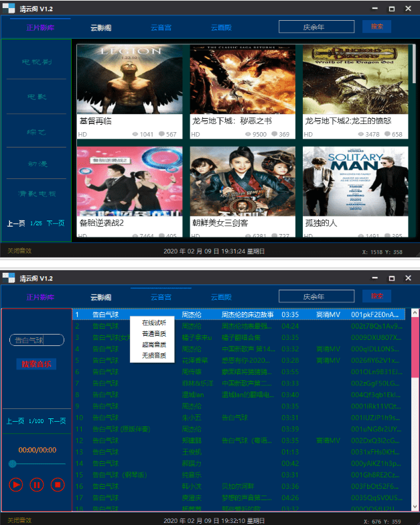Select song row 11 告白气球 (原版伴奏)
420x525 pixels.
[x=238, y=429]
